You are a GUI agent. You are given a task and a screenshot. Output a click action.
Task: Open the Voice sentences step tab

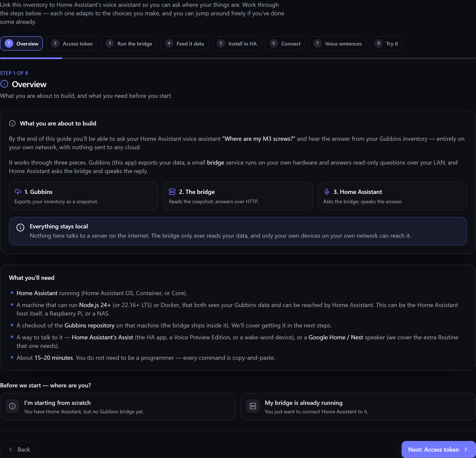coord(337,44)
